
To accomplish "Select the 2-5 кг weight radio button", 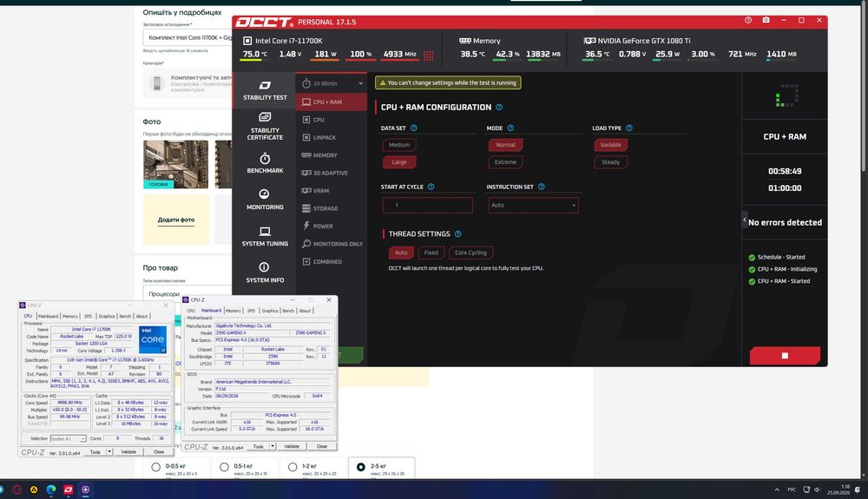I will coord(361,467).
